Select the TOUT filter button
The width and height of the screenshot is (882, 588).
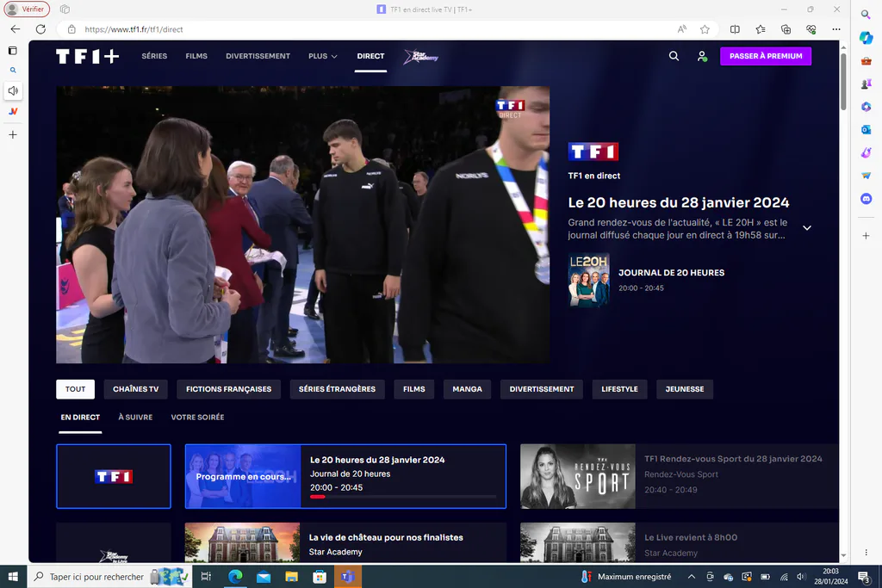coord(76,389)
